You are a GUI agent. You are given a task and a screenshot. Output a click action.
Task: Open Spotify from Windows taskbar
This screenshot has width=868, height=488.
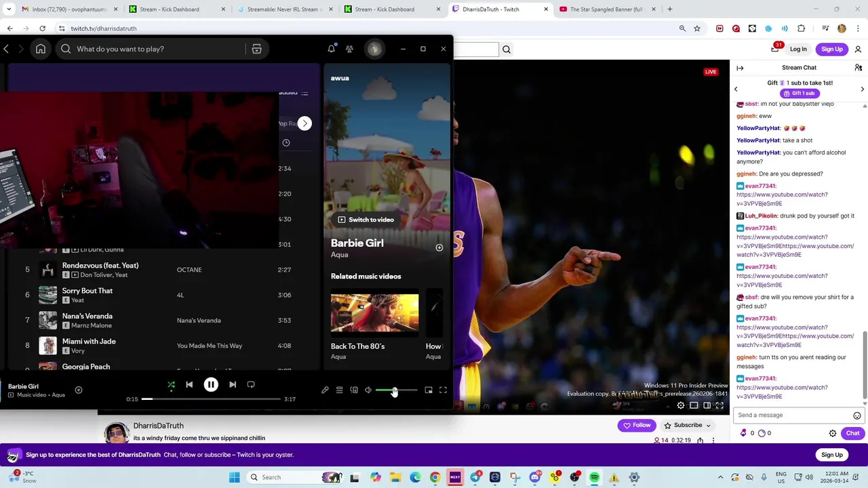pos(594,477)
